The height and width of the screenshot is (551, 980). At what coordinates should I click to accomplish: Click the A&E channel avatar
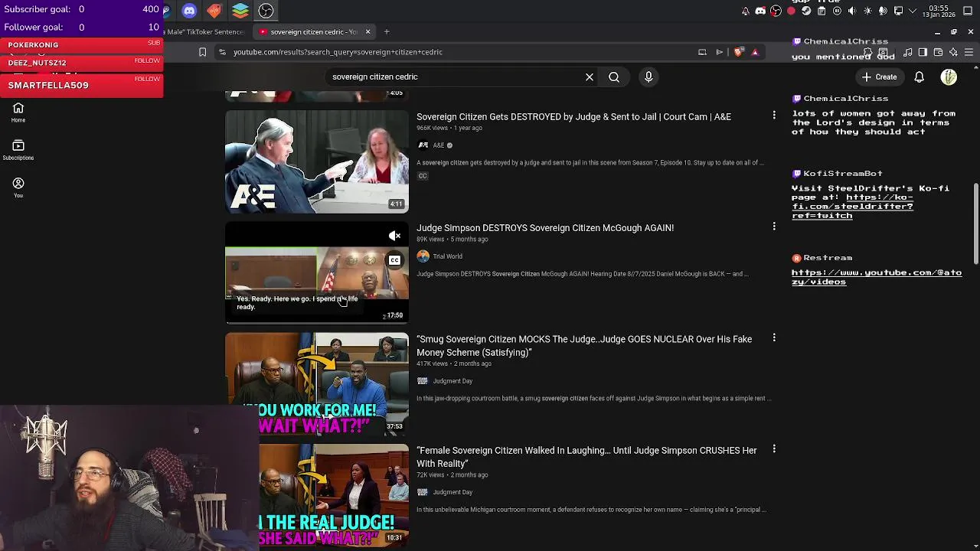(x=423, y=145)
